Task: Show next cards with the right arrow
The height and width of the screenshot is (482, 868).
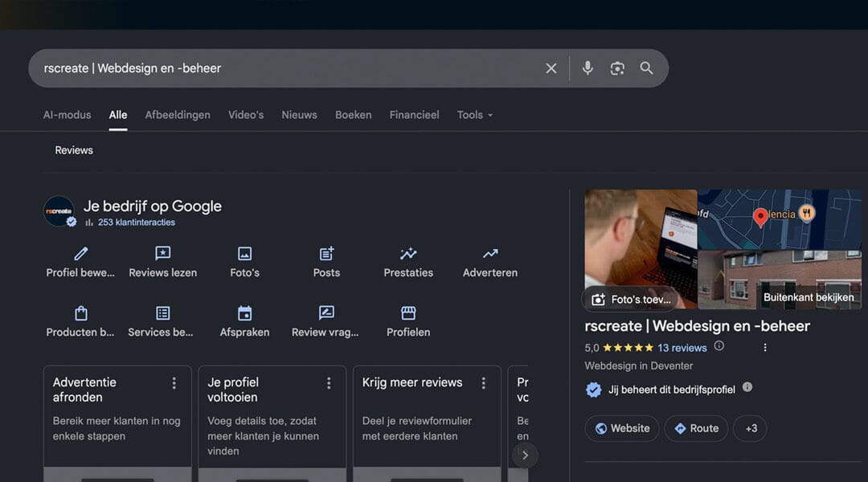Action: pyautogui.click(x=525, y=455)
